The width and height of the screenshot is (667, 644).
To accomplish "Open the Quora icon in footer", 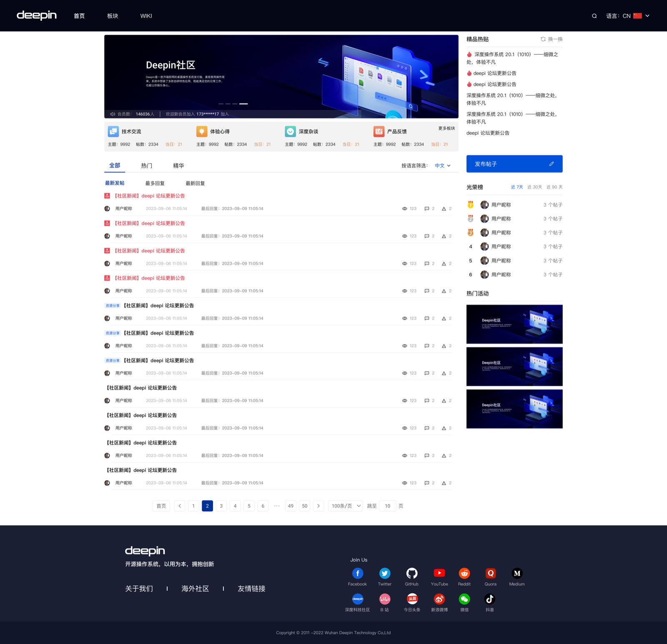I will [491, 574].
